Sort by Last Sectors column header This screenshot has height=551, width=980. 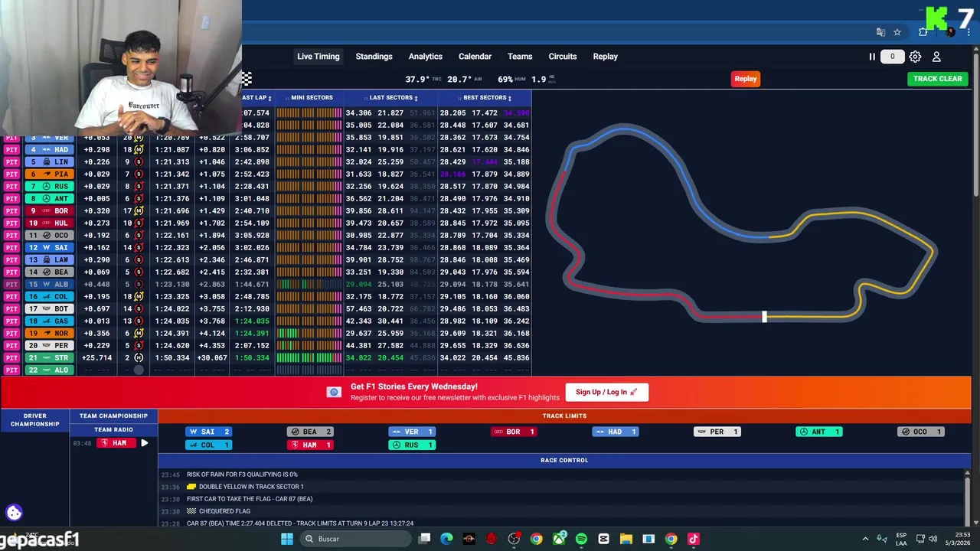[393, 98]
